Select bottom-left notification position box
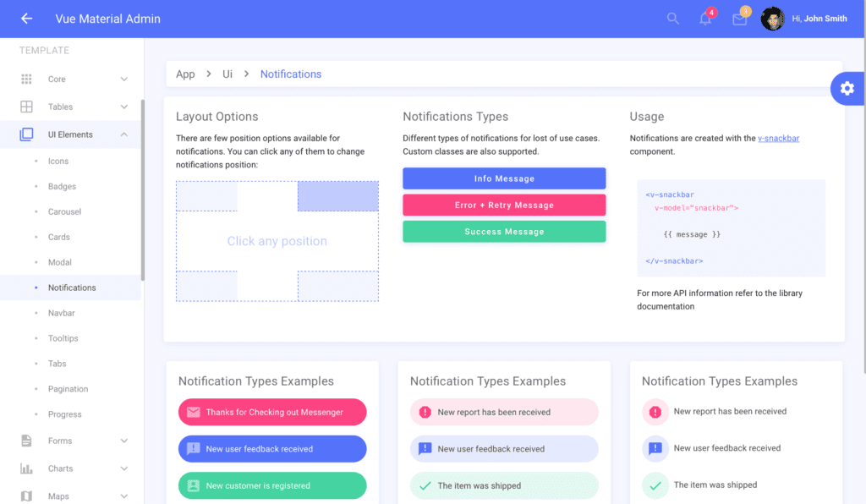The height and width of the screenshot is (504, 866). click(x=206, y=286)
